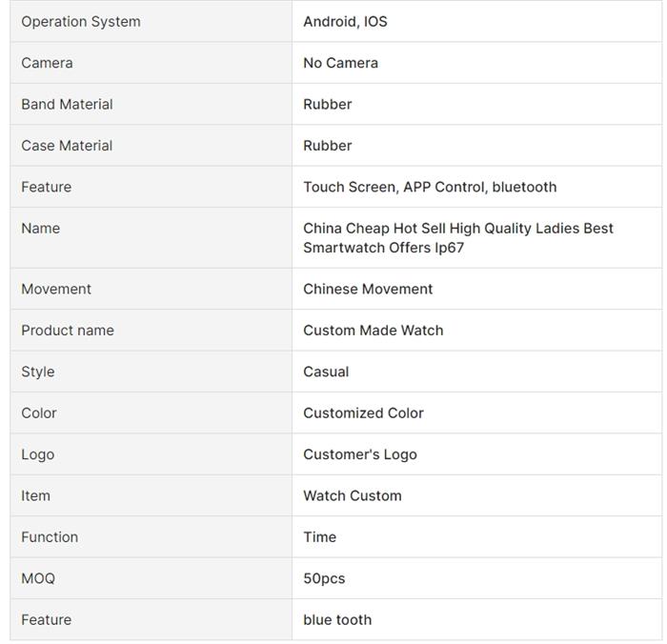Click the "Movement" row label
Viewport: 667px width, 644px height.
pyautogui.click(x=56, y=290)
